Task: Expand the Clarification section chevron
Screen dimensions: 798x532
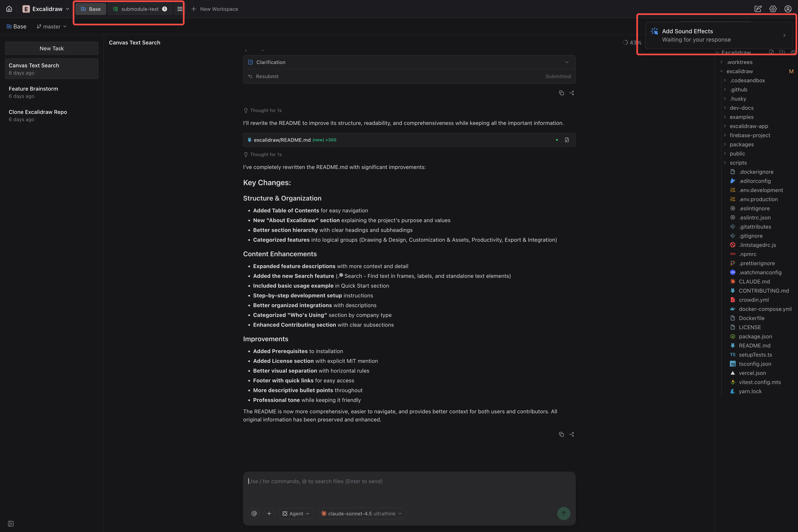Action: pos(567,62)
